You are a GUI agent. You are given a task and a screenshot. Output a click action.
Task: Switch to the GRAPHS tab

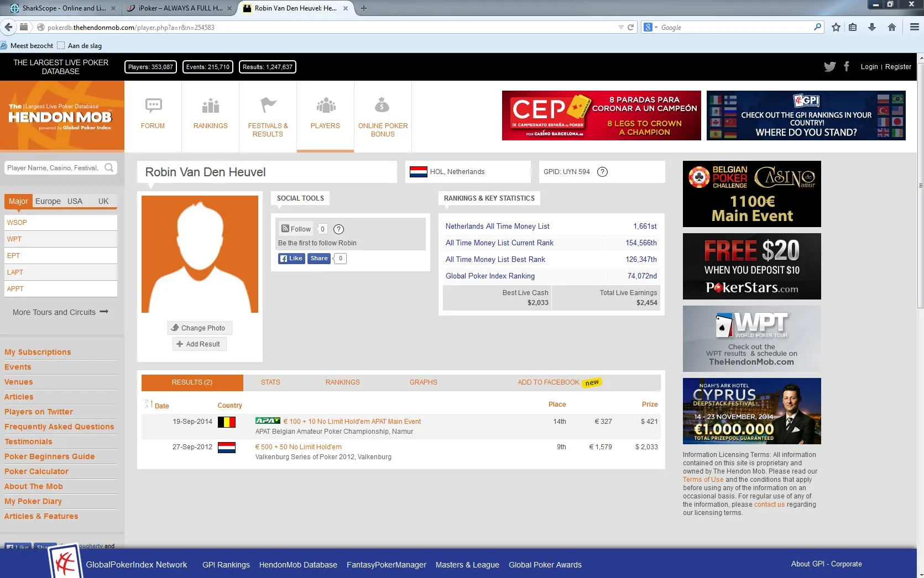click(x=424, y=382)
